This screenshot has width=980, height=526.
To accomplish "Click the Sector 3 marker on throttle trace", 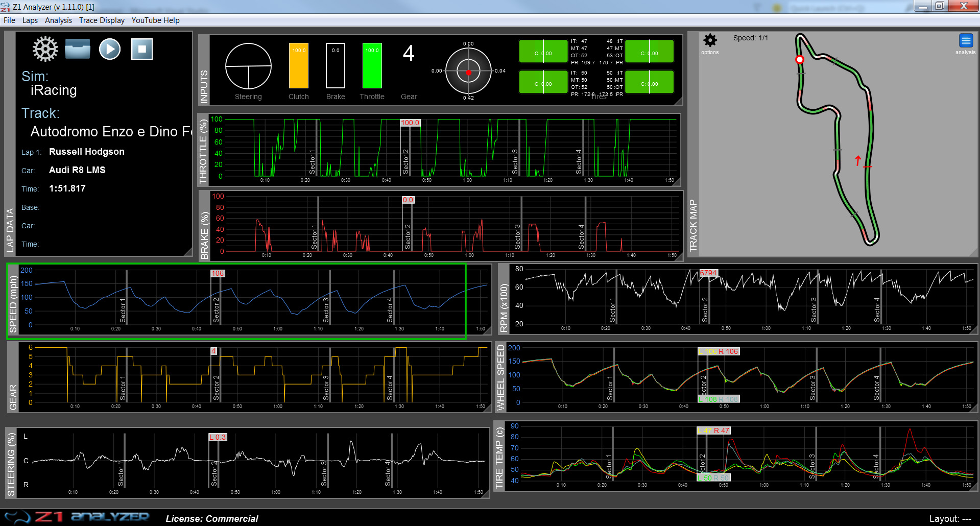I will pos(515,161).
